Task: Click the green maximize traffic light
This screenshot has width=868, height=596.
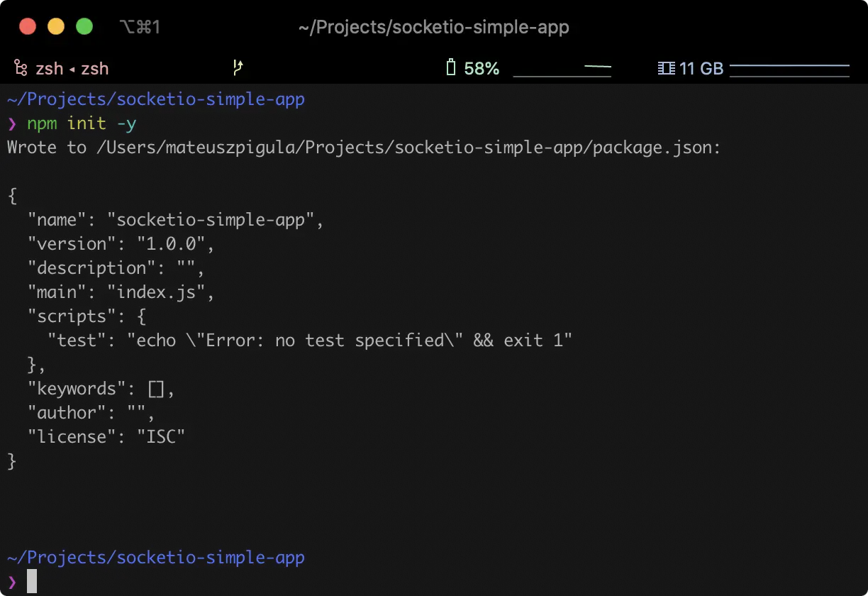Action: click(84, 26)
